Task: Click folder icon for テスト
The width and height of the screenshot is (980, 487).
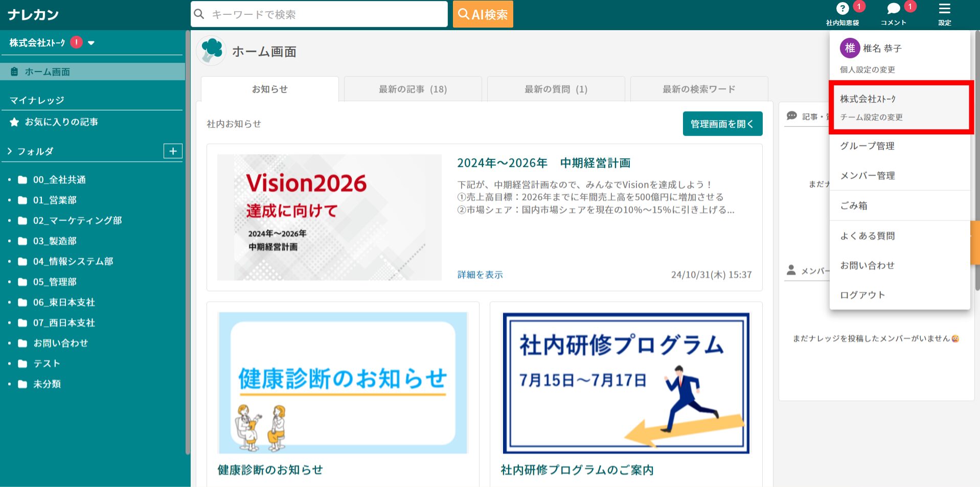Action: [x=22, y=364]
